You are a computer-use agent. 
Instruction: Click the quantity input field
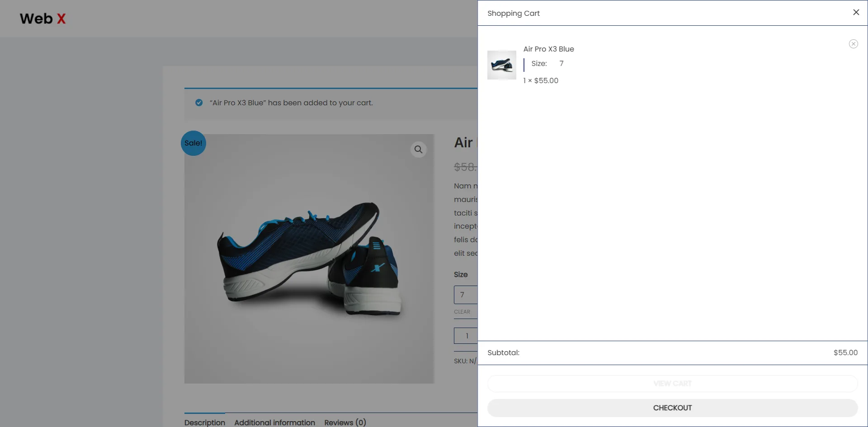click(x=466, y=336)
